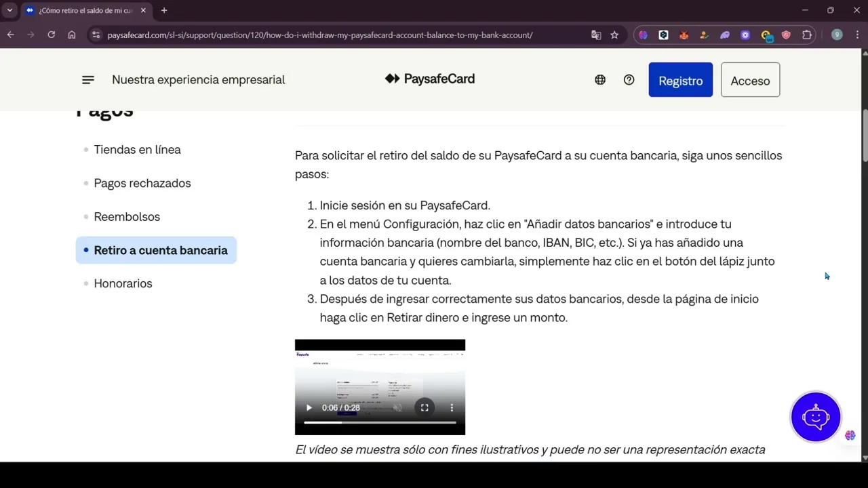Screen dimensions: 868x488
Task: Click the address bar URL field
Action: (320, 35)
